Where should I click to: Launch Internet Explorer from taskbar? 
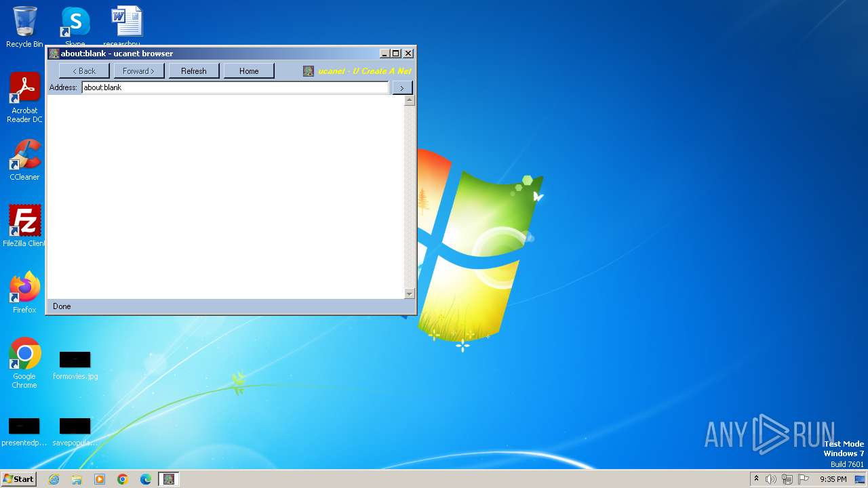pyautogui.click(x=54, y=479)
